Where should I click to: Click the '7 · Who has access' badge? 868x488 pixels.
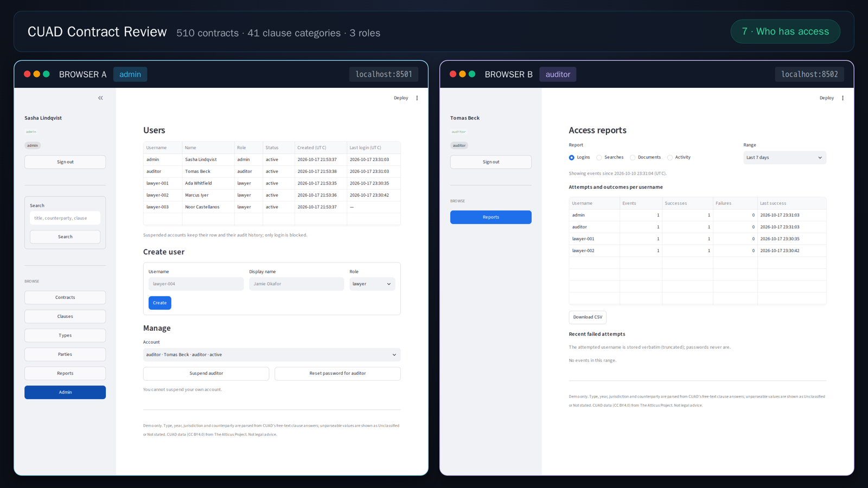pyautogui.click(x=786, y=31)
